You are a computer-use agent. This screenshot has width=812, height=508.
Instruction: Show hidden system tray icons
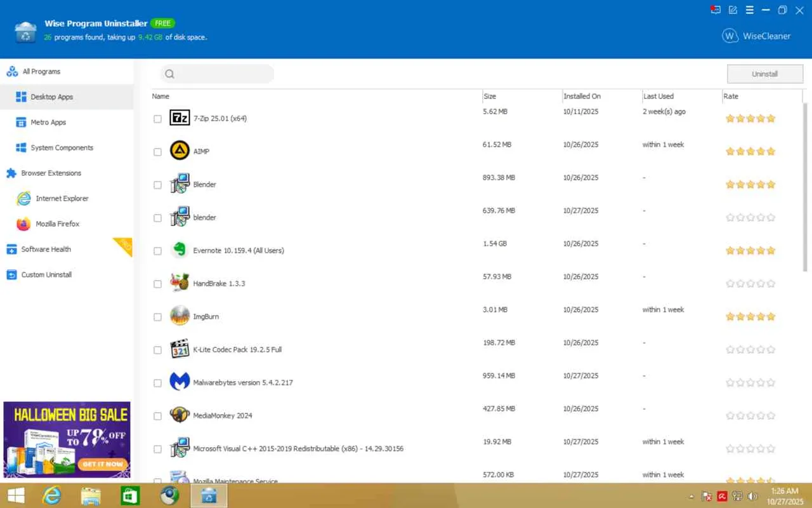691,496
